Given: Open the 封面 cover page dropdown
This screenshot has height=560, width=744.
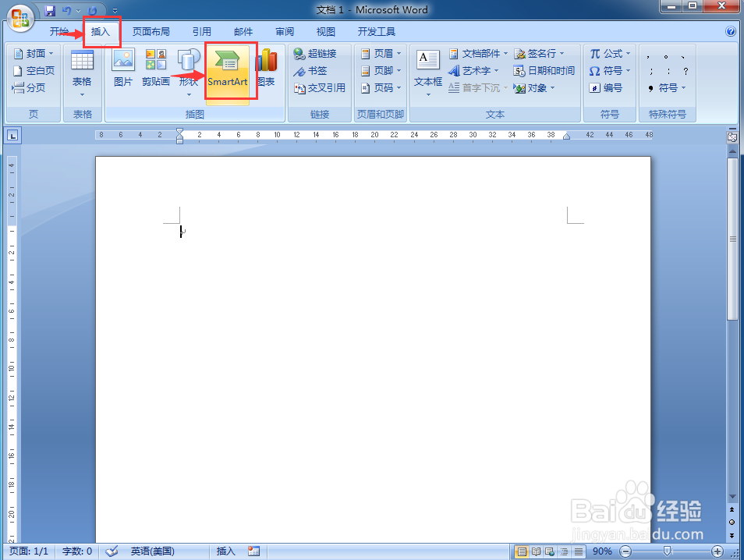Looking at the screenshot, I should point(34,53).
